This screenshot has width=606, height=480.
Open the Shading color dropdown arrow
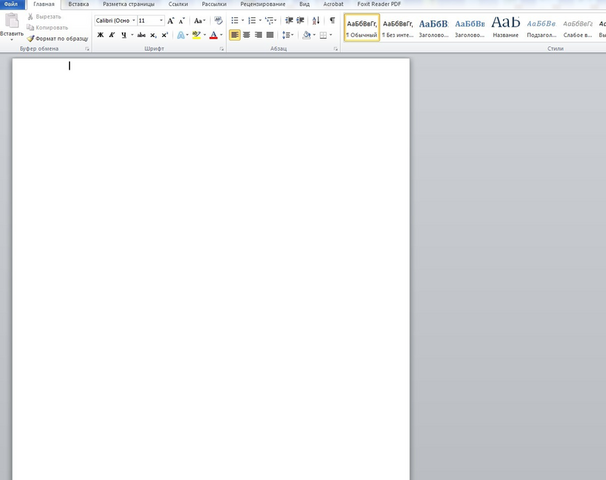[314, 35]
